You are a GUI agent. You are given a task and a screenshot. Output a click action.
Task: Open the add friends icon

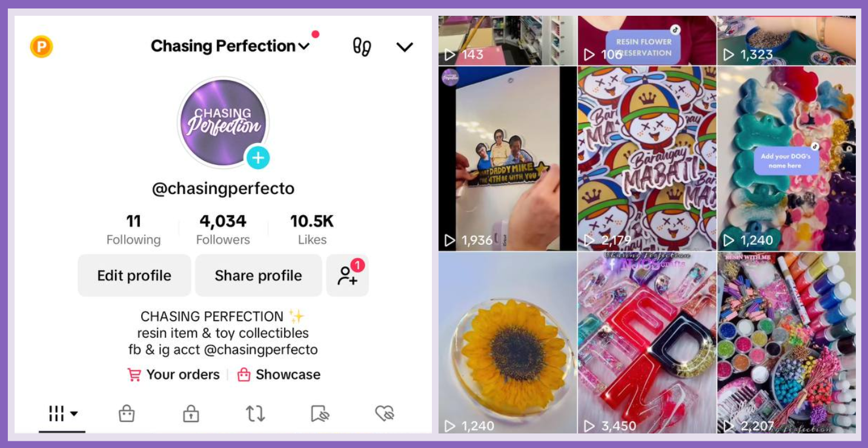point(348,275)
